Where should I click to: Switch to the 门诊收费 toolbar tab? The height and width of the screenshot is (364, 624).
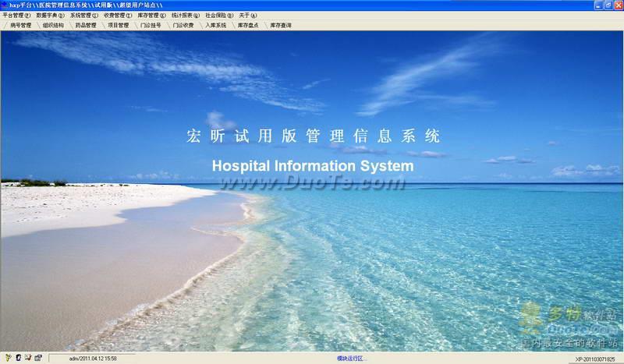click(183, 25)
